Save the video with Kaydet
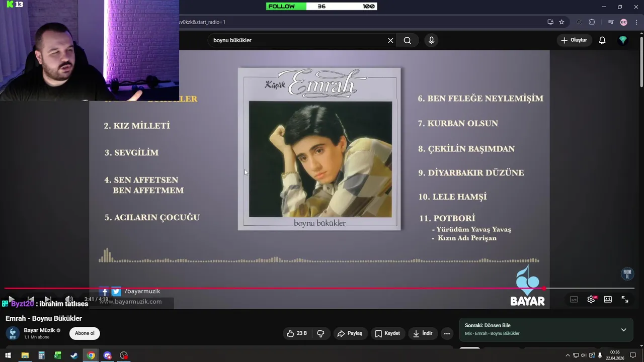This screenshot has width=644, height=362. pos(388,333)
